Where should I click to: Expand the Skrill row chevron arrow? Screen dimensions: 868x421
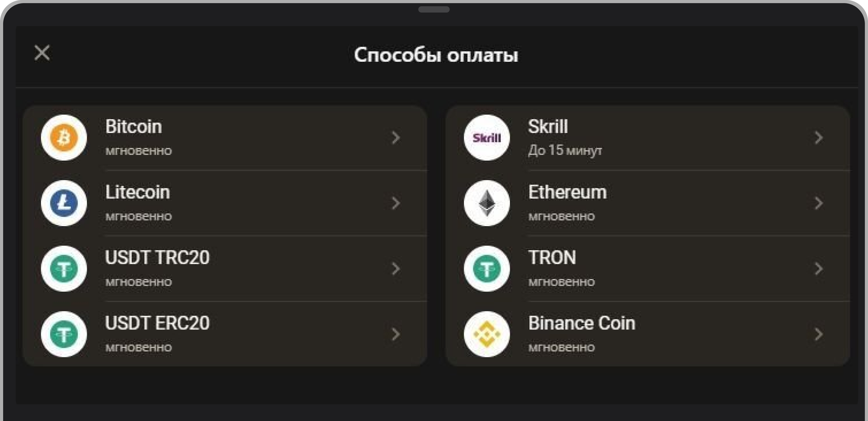coord(819,138)
